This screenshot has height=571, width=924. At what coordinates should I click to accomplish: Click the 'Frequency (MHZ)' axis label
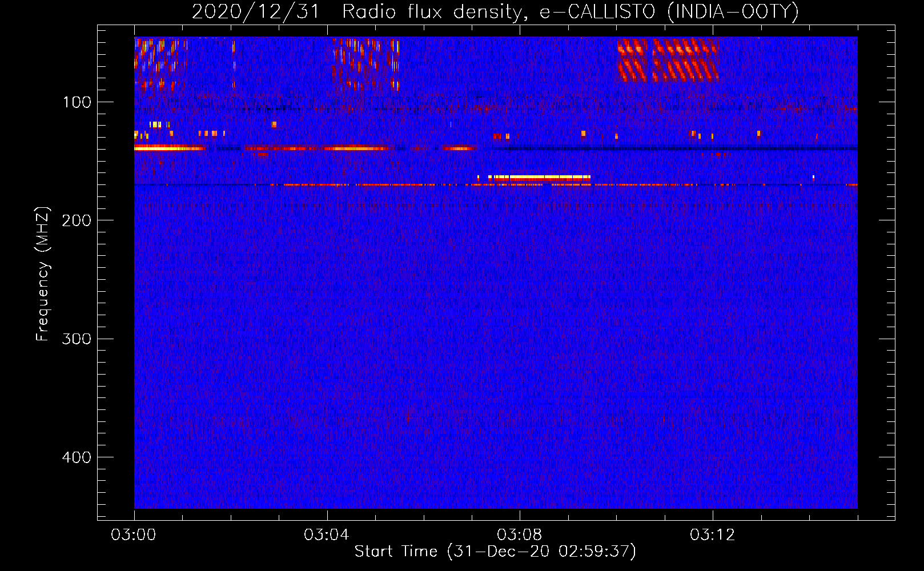43,274
